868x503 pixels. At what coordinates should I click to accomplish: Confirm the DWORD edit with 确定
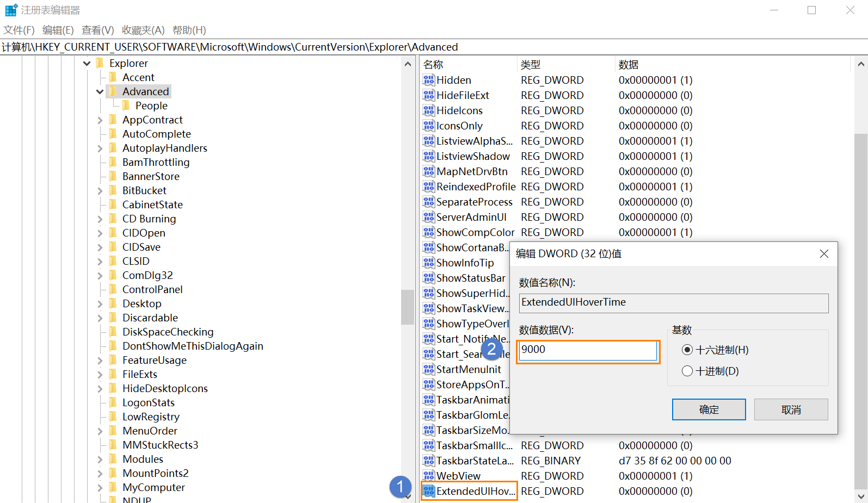point(709,409)
